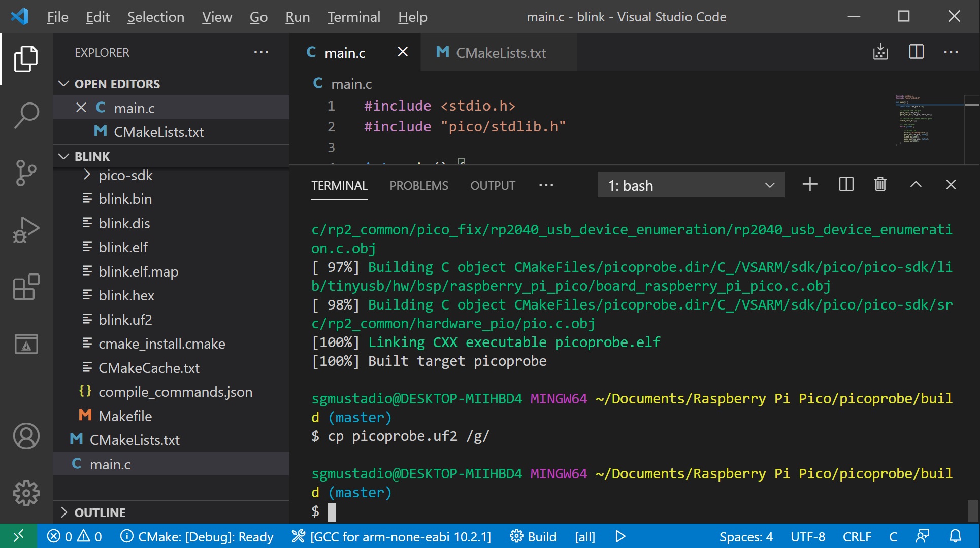Viewport: 980px width, 548px height.
Task: Click CRLF line ending selector
Action: pyautogui.click(x=857, y=536)
